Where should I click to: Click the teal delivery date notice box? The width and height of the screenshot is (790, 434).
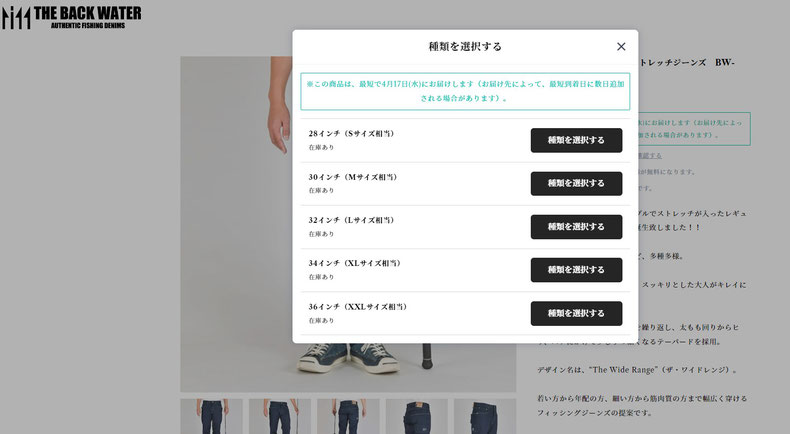[x=465, y=91]
